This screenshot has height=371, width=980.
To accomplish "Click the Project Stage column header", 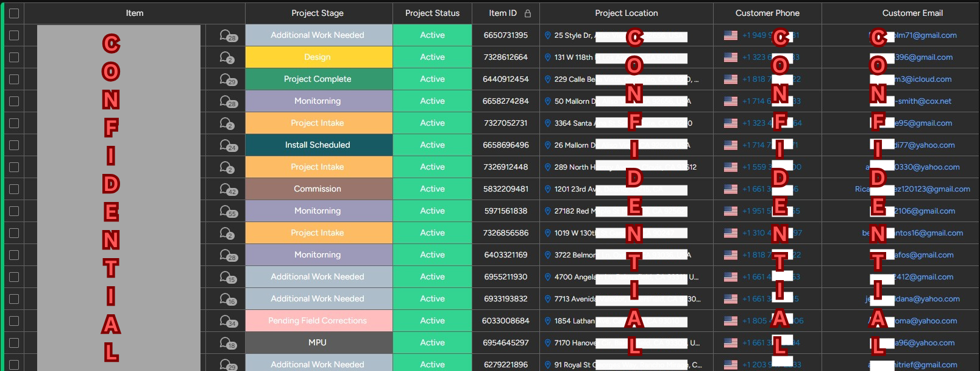I will coord(318,13).
